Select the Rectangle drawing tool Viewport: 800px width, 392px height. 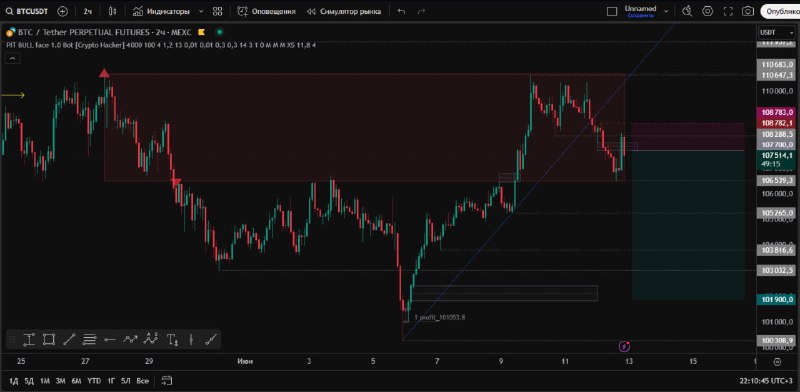click(49, 339)
